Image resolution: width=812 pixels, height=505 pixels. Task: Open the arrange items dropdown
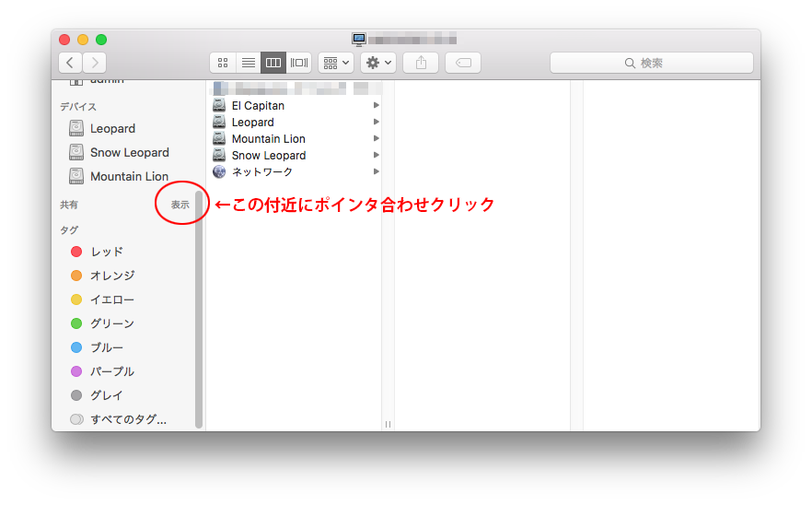[x=336, y=63]
